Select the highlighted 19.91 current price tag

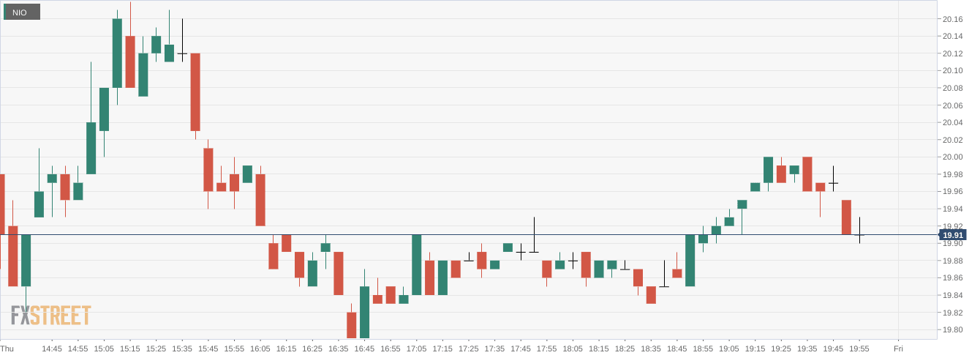coord(953,235)
